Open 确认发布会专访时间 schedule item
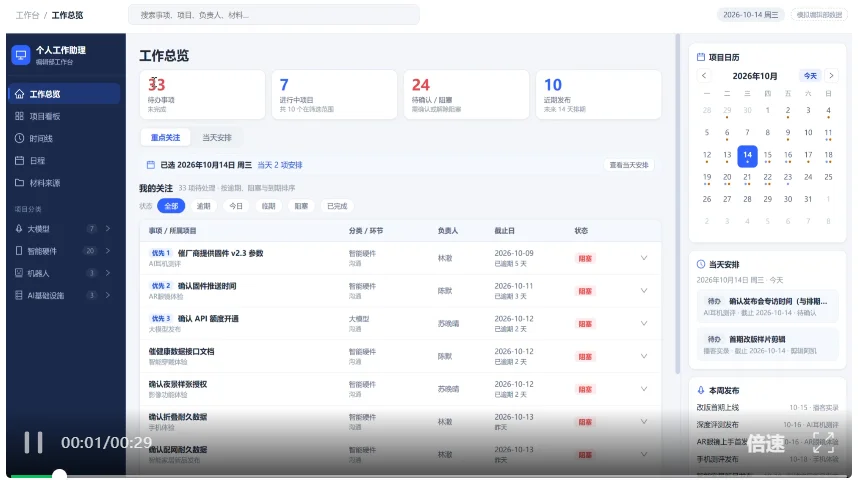Image resolution: width=858 pixels, height=480 pixels. click(x=767, y=306)
